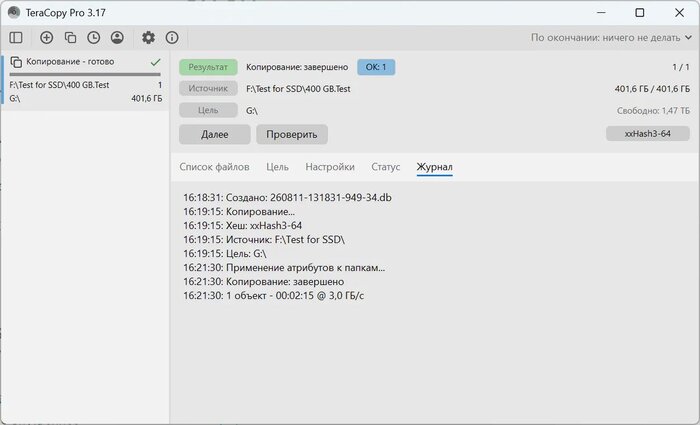The width and height of the screenshot is (700, 425).
Task: Select the "Копирование - готово" task entry
Action: coord(85,79)
